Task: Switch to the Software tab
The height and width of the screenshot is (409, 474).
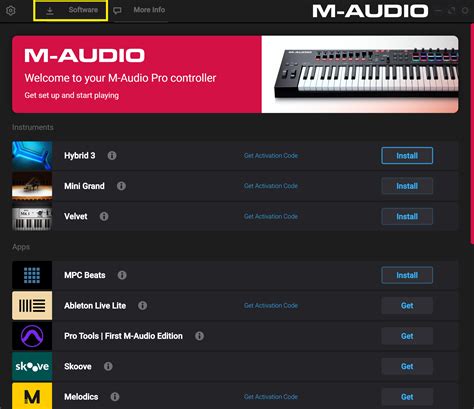Action: (71, 10)
